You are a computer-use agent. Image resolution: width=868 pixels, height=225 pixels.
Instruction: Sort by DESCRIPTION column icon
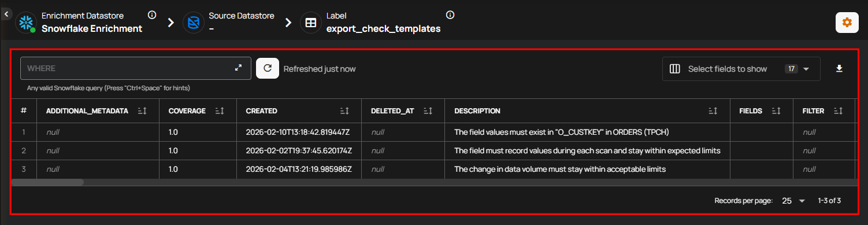click(714, 111)
